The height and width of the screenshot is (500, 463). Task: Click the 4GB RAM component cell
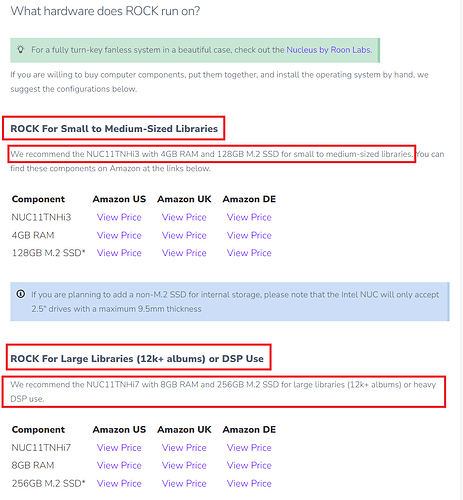(33, 235)
